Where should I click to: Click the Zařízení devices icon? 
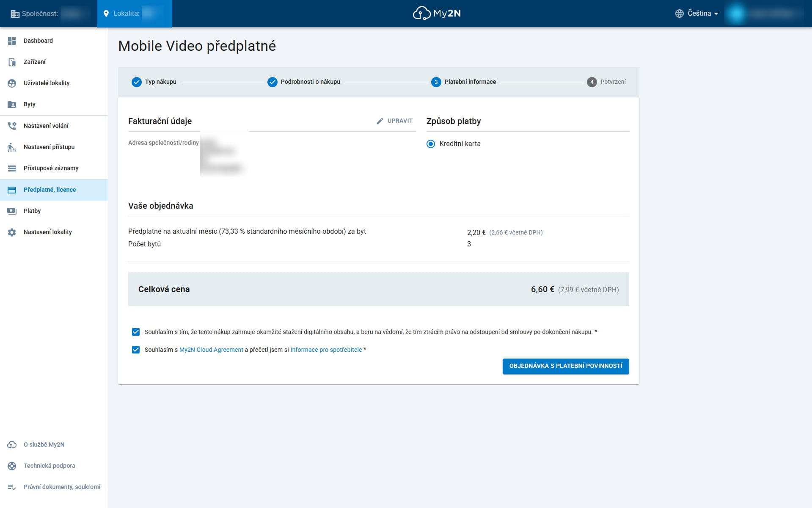tap(12, 62)
